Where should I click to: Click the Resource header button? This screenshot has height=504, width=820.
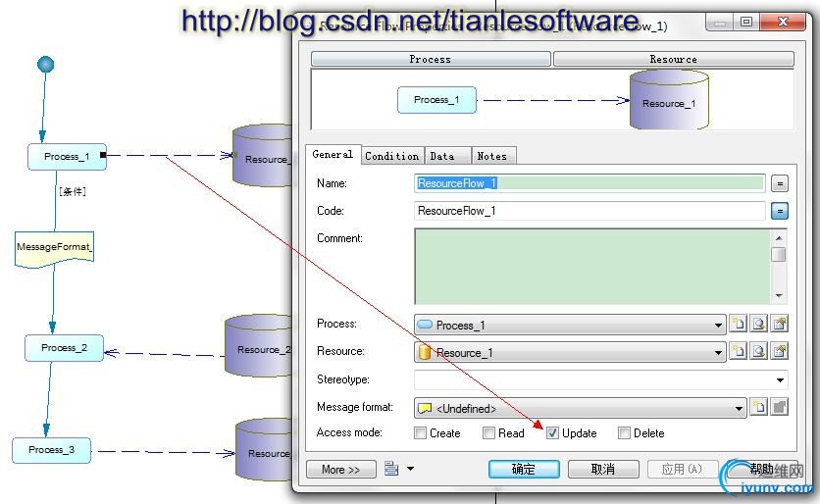point(674,59)
